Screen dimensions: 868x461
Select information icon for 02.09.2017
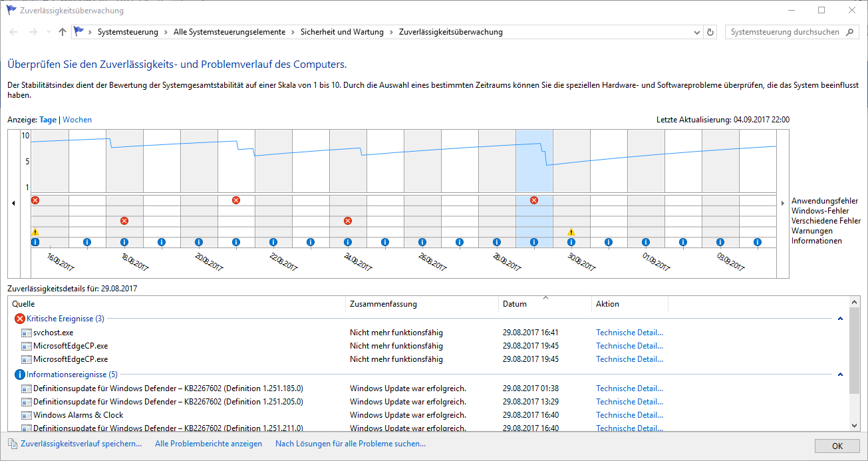tap(683, 242)
